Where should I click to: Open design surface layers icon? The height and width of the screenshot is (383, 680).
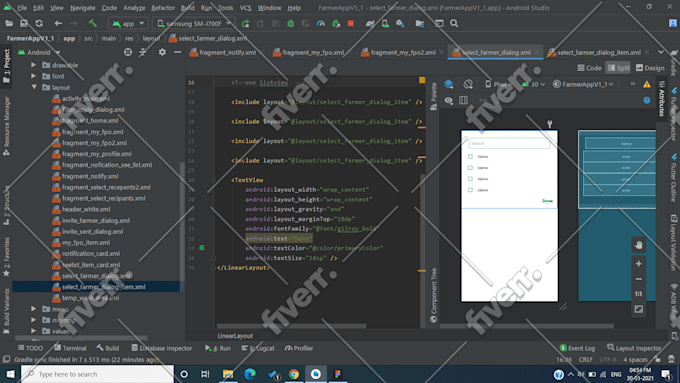[x=448, y=84]
